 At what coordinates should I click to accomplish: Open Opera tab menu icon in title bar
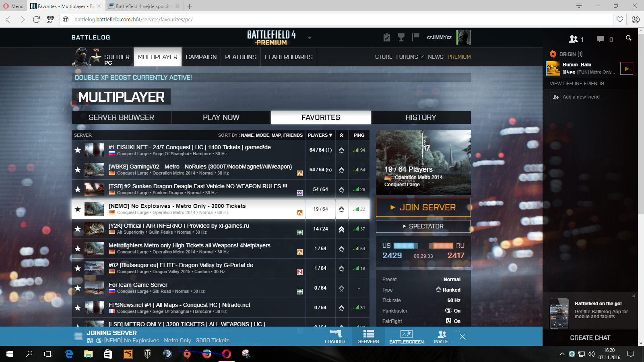tap(579, 6)
